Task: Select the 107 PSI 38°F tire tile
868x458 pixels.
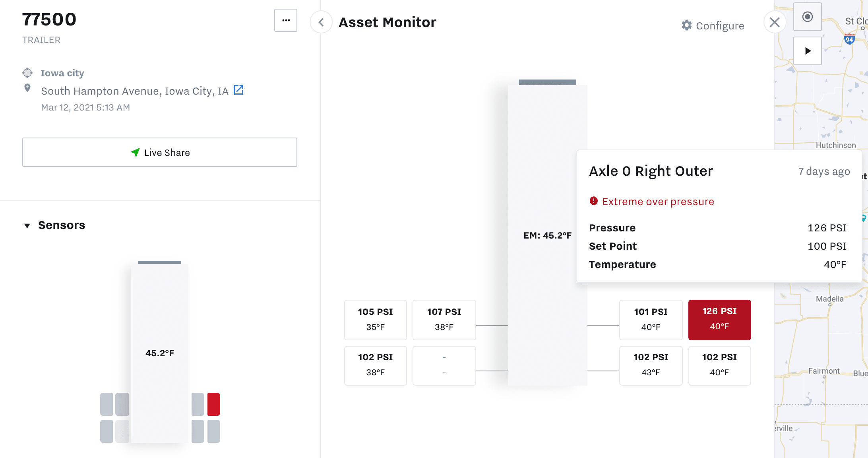Action: coord(444,320)
